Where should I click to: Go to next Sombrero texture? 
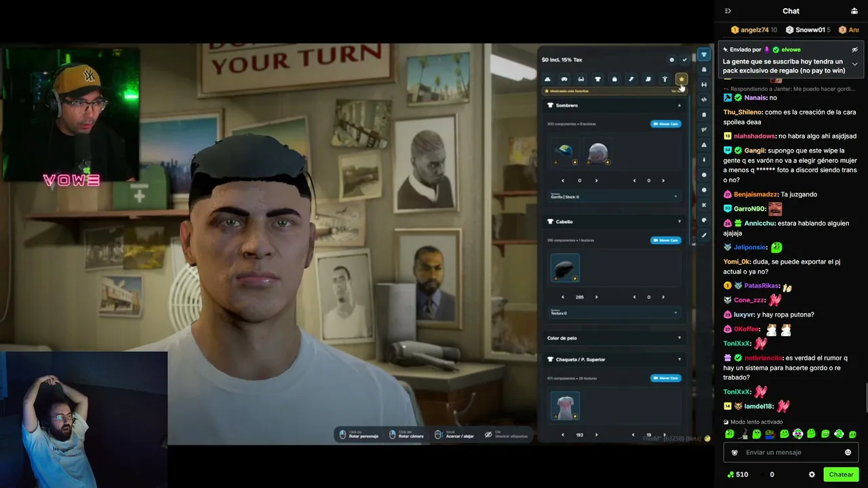coord(663,181)
